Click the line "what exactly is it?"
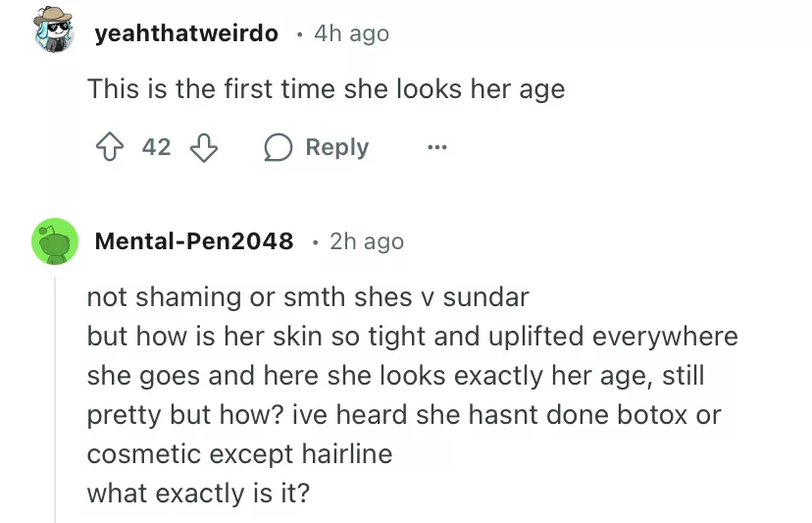The height and width of the screenshot is (523, 812). click(x=198, y=493)
